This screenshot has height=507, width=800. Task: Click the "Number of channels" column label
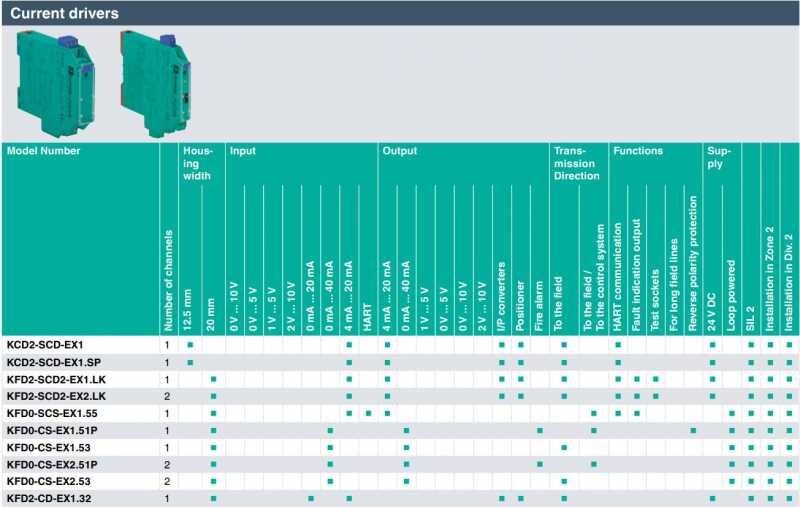pyautogui.click(x=168, y=281)
